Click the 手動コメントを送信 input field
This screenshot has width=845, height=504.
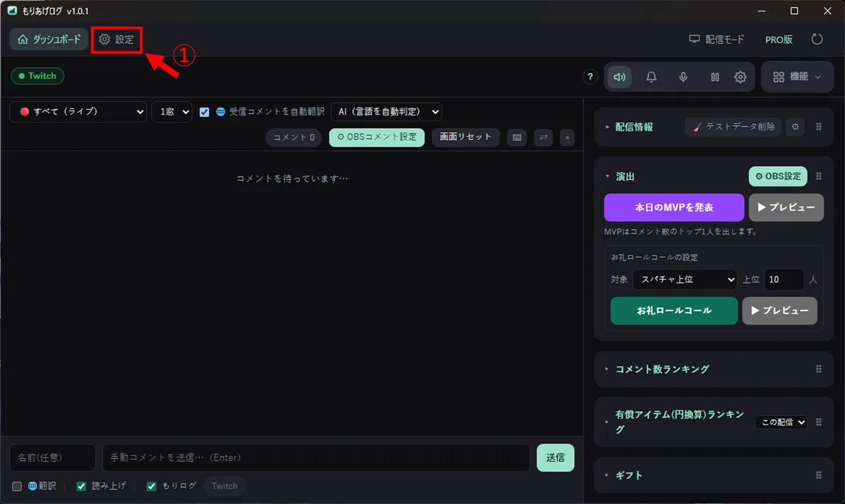click(316, 458)
